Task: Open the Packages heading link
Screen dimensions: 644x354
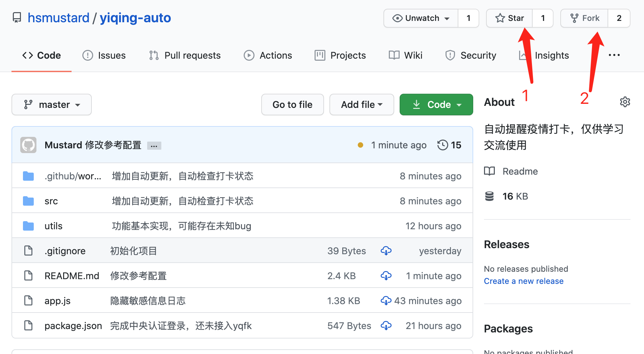Action: tap(508, 329)
